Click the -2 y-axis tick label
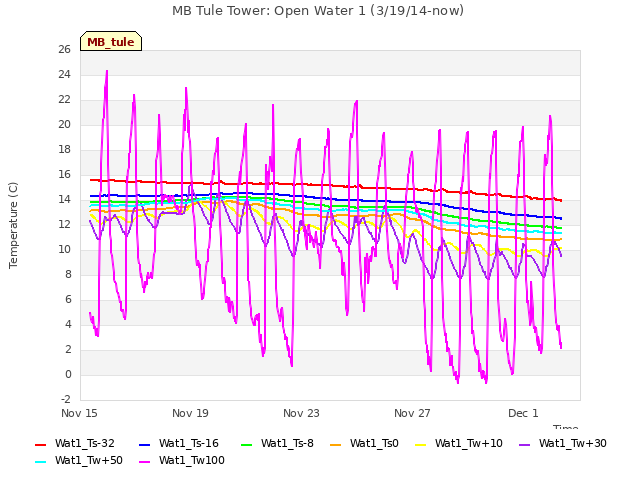This screenshot has width=640, height=480. tap(66, 399)
